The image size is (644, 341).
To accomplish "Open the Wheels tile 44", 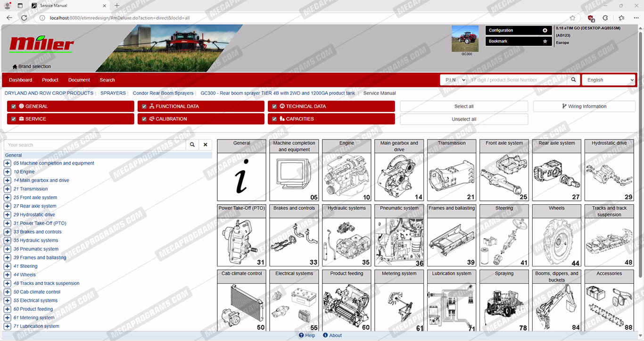I will 557,235.
